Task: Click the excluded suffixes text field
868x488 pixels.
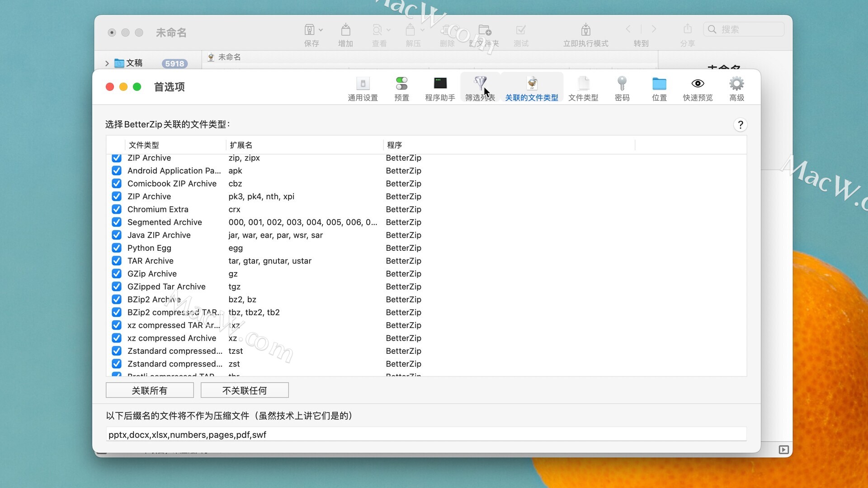Action: 426,435
